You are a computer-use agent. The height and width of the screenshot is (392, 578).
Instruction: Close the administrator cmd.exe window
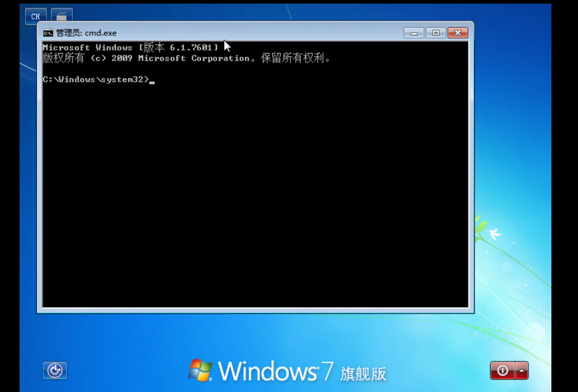[458, 33]
